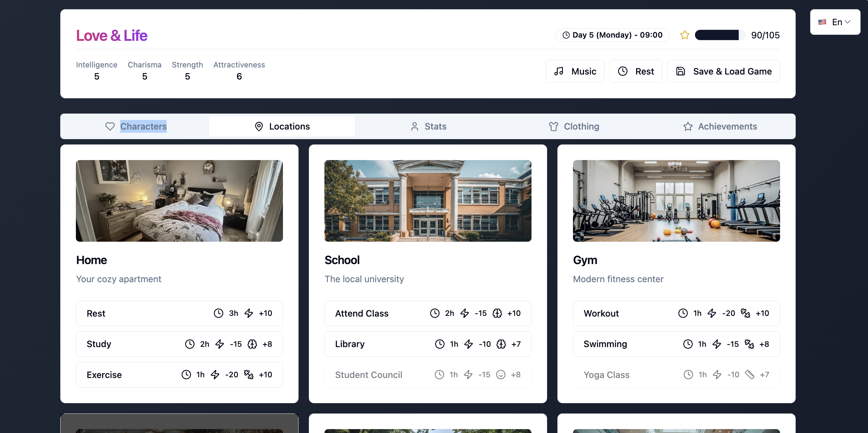Click the shirt icon on Clothing tab
The height and width of the screenshot is (433, 868).
click(553, 126)
